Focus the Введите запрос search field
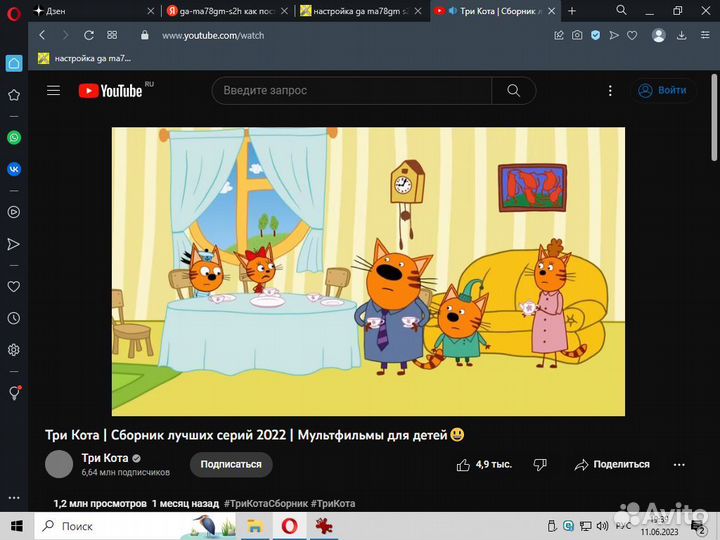 (352, 90)
